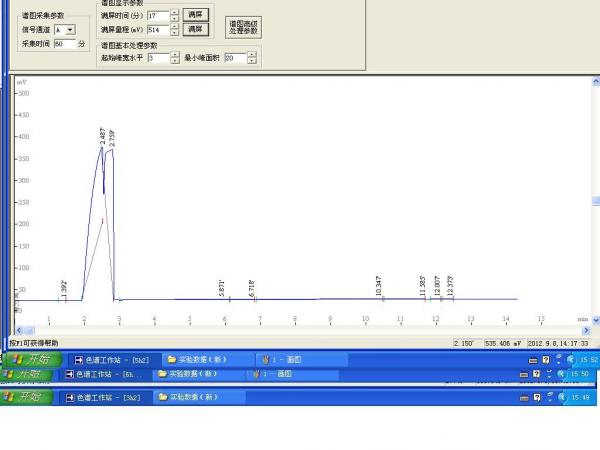Click the 按F1可获得帮助 status bar hint

click(34, 343)
